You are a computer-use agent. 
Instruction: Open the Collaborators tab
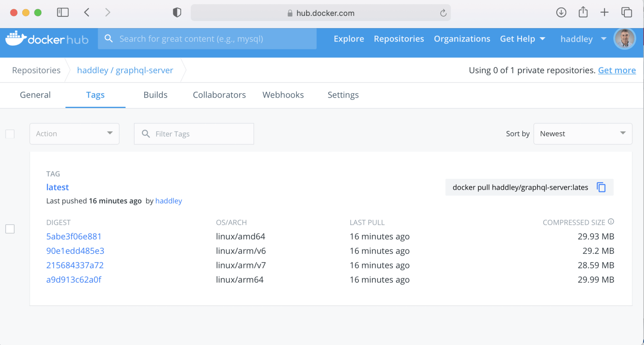click(219, 95)
